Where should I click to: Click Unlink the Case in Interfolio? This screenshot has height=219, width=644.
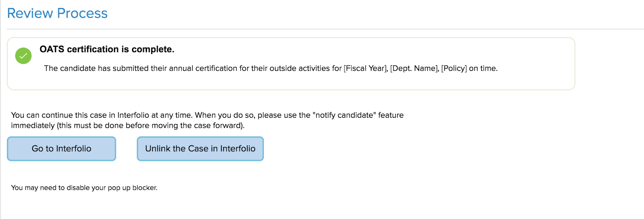point(200,149)
